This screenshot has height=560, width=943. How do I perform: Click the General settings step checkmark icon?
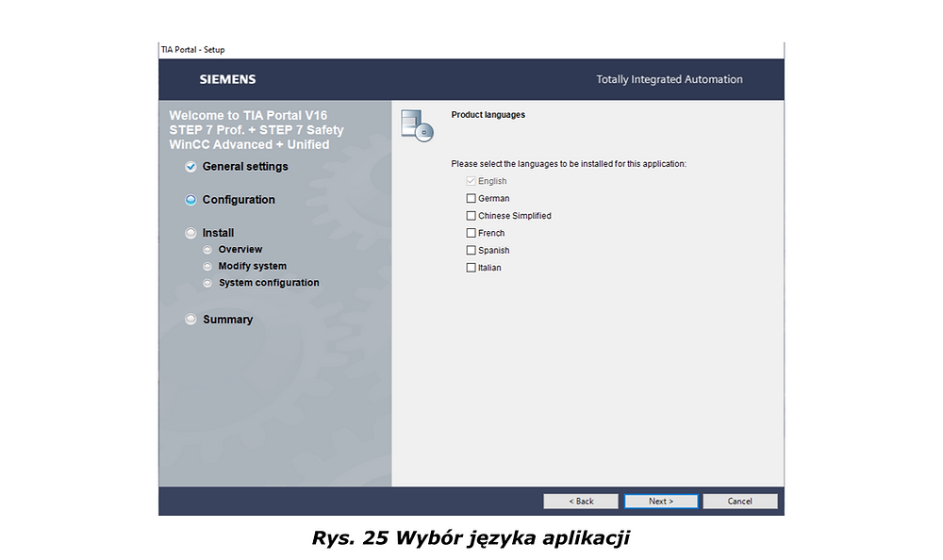coord(190,167)
